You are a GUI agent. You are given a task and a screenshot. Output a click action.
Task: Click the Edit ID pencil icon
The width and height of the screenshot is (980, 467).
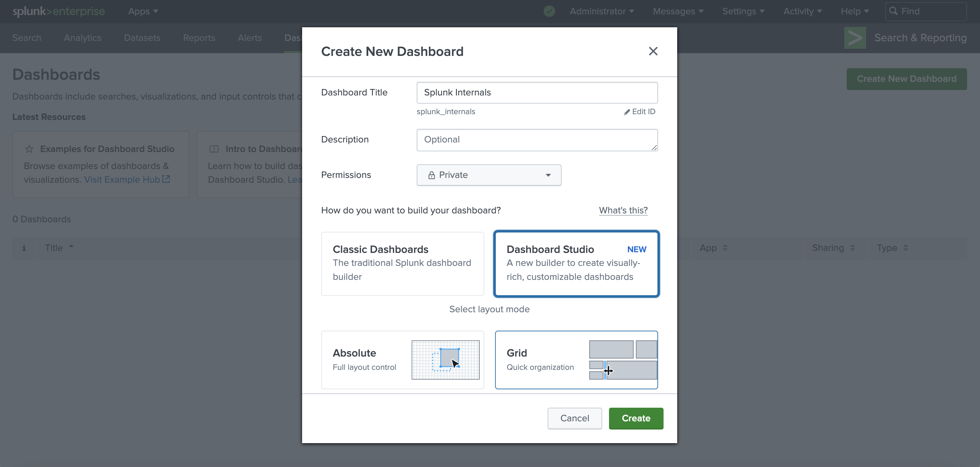627,112
